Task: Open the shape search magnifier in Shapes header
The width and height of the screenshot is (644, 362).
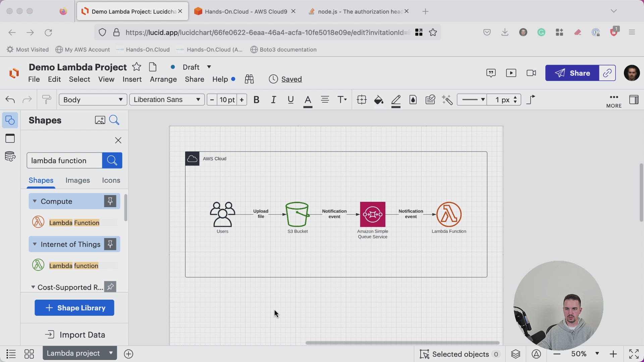Action: (114, 120)
